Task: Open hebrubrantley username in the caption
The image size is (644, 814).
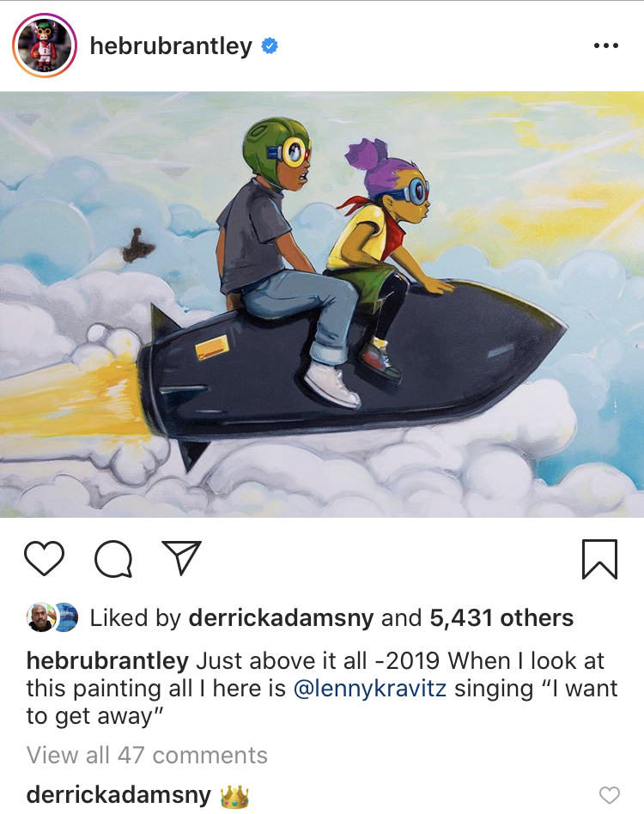Action: click(107, 661)
